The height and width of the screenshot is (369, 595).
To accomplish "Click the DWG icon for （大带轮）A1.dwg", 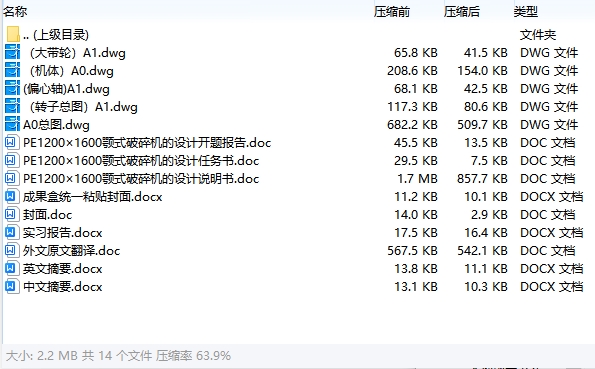I will 12,52.
